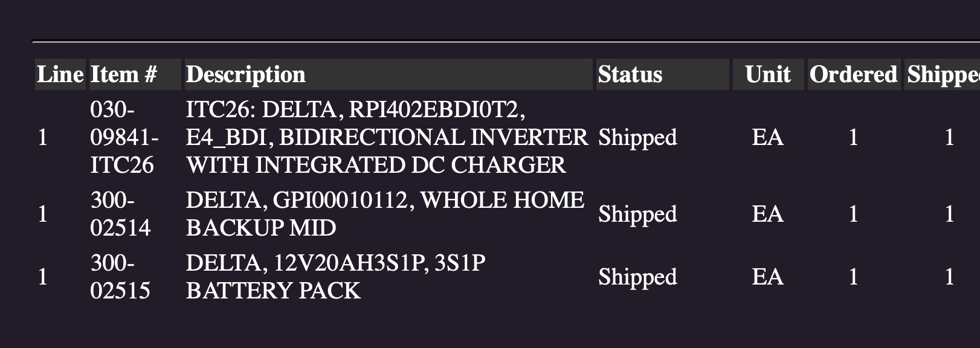The image size is (980, 348).
Task: Click the Shipped column header
Action: tap(943, 74)
